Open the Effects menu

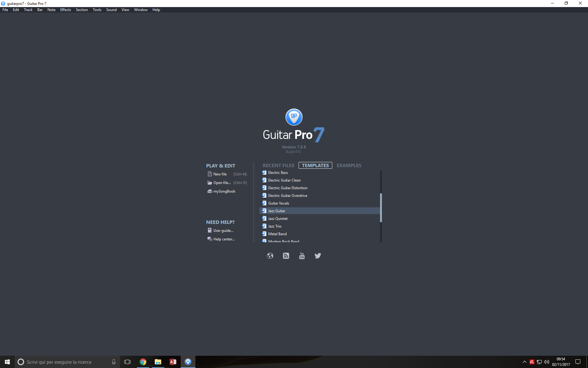click(x=66, y=10)
